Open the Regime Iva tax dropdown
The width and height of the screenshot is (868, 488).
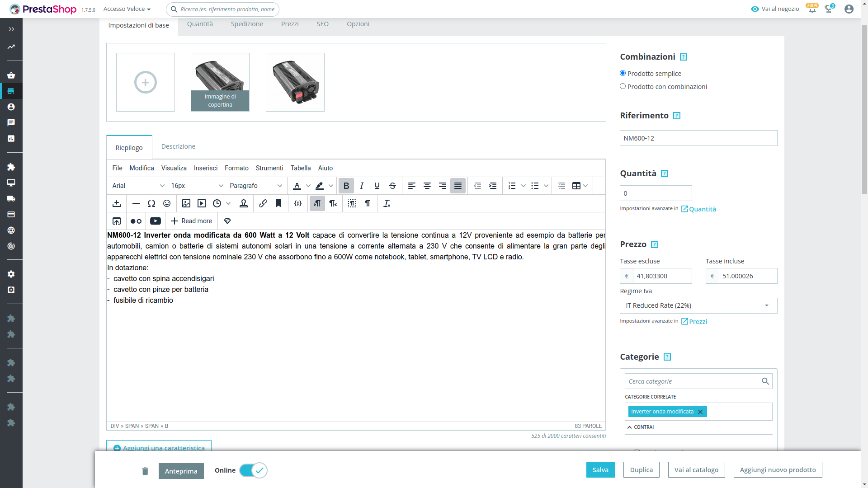[x=698, y=305]
